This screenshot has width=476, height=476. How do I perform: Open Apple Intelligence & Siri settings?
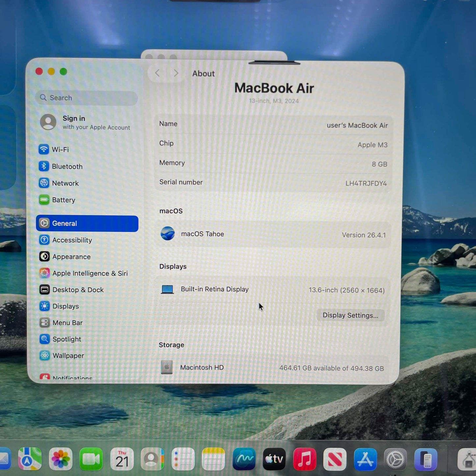coord(83,273)
